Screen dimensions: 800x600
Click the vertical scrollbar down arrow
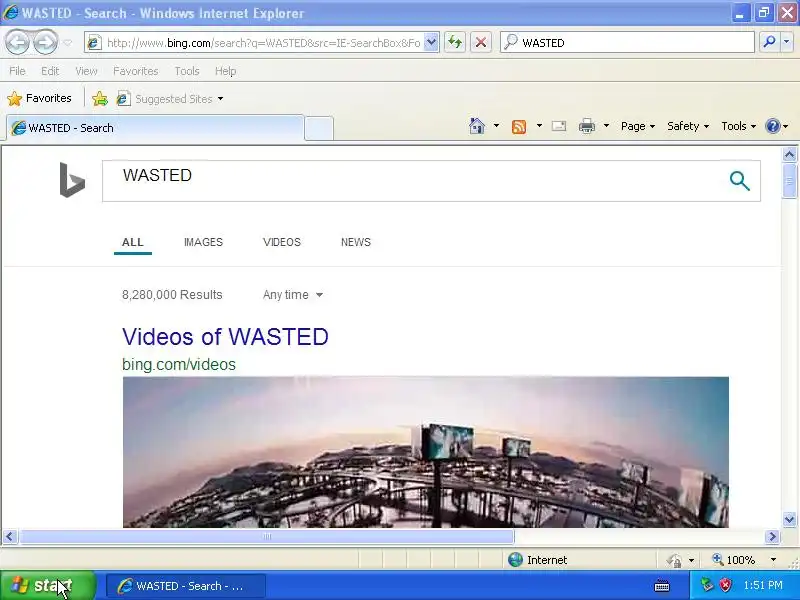tap(789, 519)
